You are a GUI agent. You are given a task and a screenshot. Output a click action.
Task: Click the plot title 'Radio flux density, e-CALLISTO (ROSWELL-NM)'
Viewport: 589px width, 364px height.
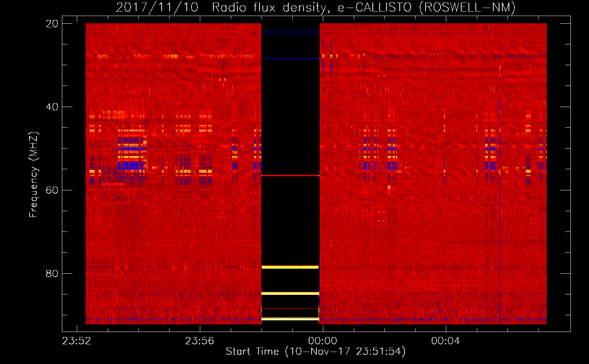(363, 7)
